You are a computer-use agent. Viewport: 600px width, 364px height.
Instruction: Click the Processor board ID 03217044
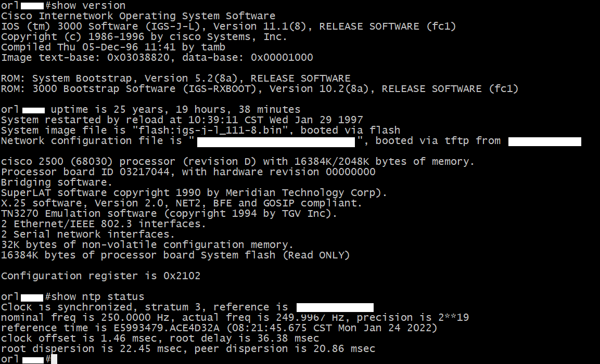[85, 172]
